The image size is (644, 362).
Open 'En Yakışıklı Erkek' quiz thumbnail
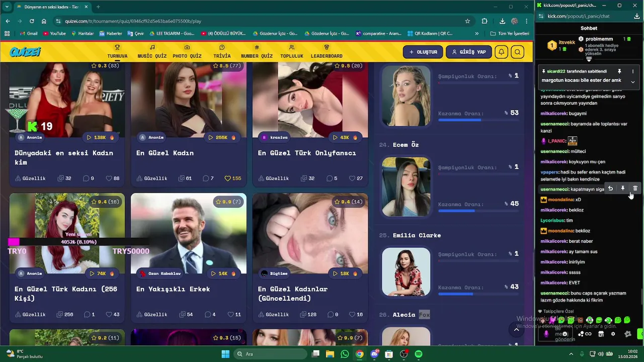click(189, 233)
